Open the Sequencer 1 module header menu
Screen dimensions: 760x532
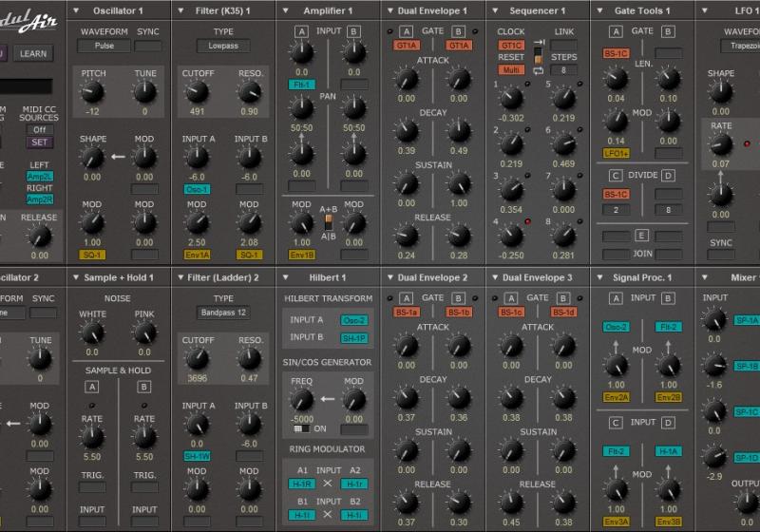495,10
